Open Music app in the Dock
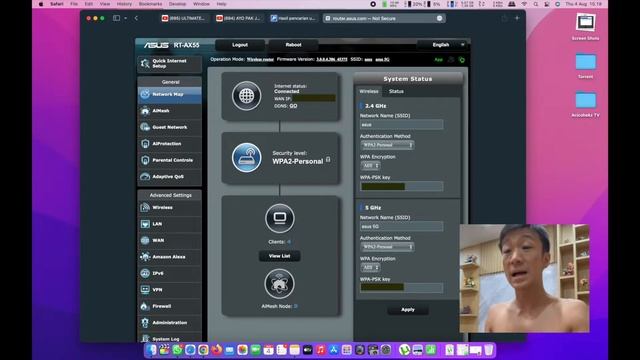This screenshot has width=640, height=360. (320, 350)
